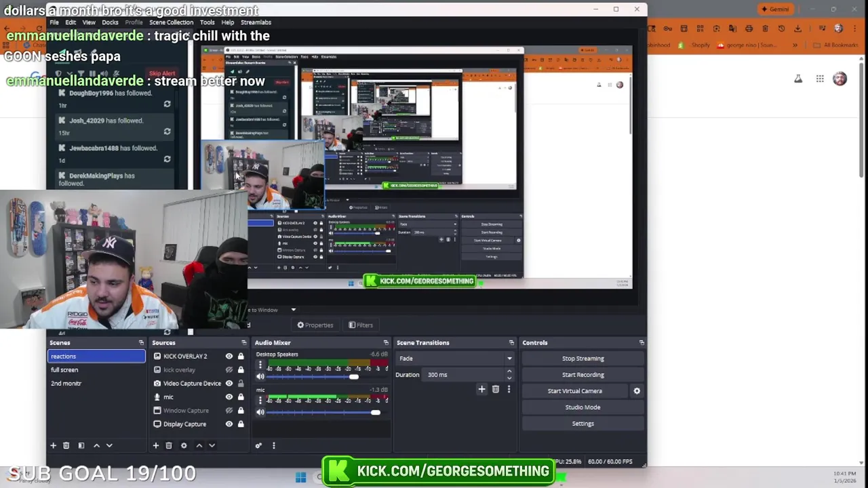Hide Display Capture source with eye

229,424
